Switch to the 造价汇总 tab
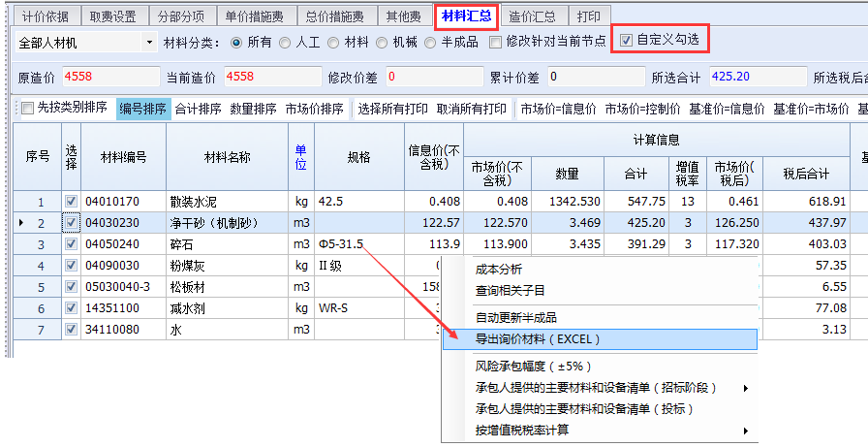Screen dimensions: 868x447 coord(532,16)
